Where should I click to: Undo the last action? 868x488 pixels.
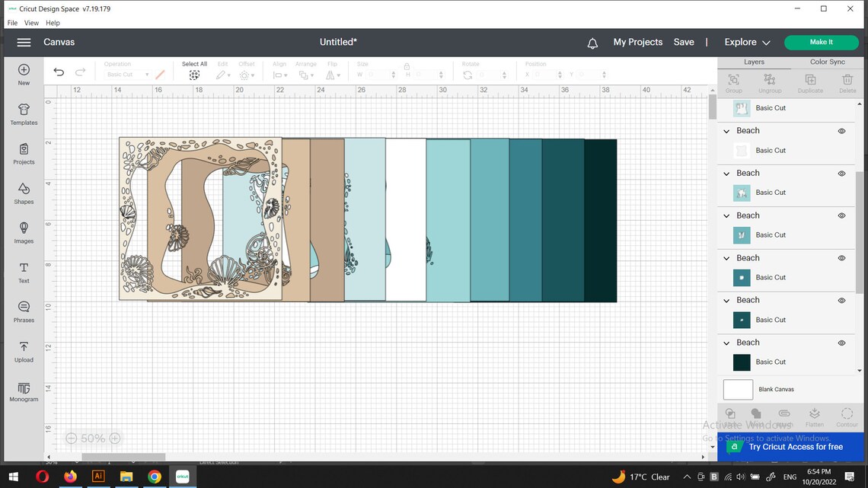tap(59, 72)
